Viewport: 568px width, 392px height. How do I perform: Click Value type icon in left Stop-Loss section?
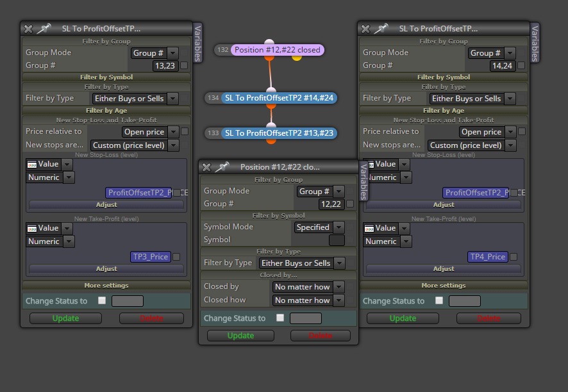pyautogui.click(x=32, y=165)
